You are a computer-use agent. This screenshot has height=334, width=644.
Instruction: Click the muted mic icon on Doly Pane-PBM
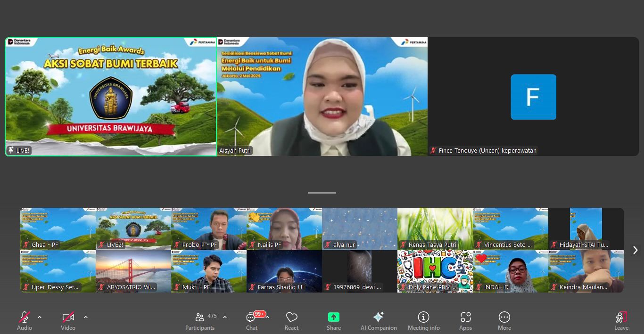(x=404, y=287)
